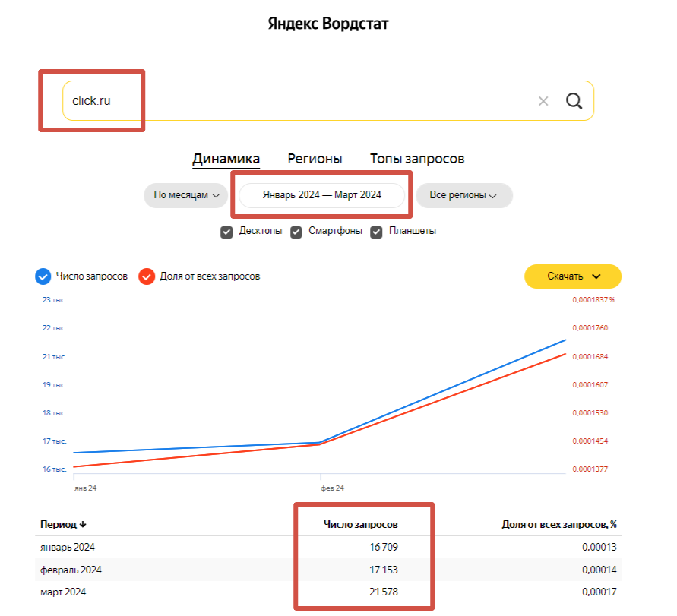
Task: Toggle the red Доля от всех запросов series
Action: point(147,276)
